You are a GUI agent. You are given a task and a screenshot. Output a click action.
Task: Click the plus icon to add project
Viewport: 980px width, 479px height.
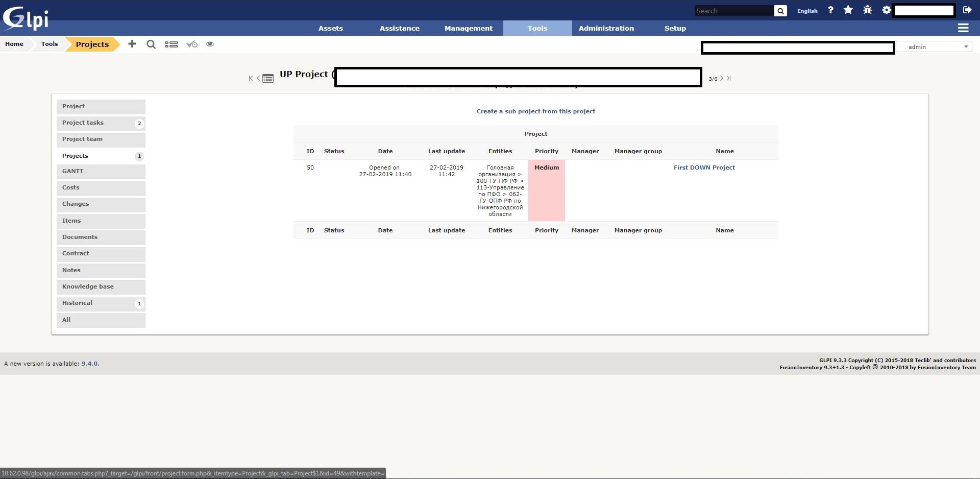[132, 44]
